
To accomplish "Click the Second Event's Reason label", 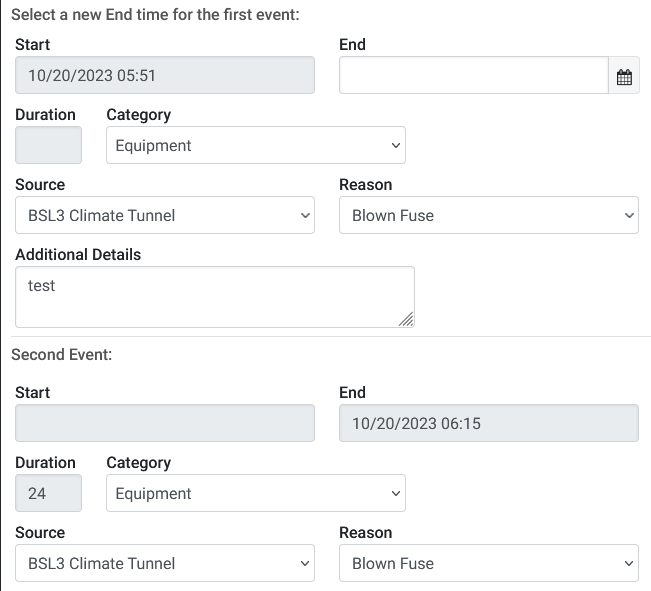I will coord(365,532).
